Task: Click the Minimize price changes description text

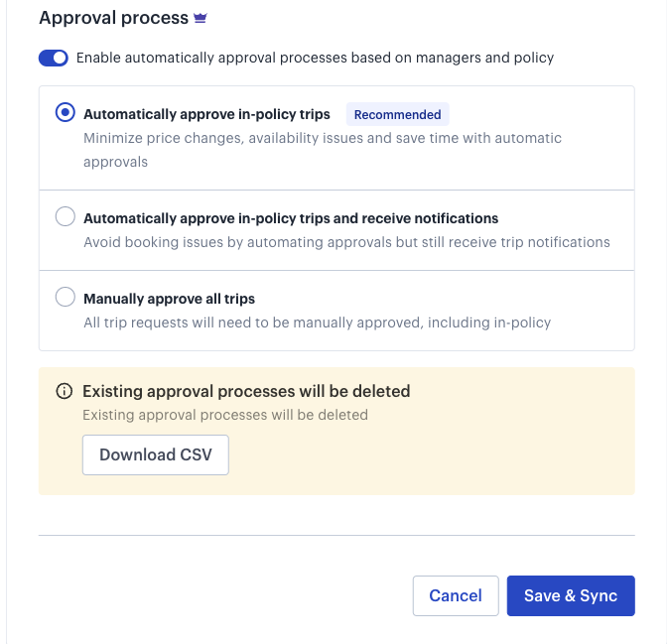Action: (323, 150)
